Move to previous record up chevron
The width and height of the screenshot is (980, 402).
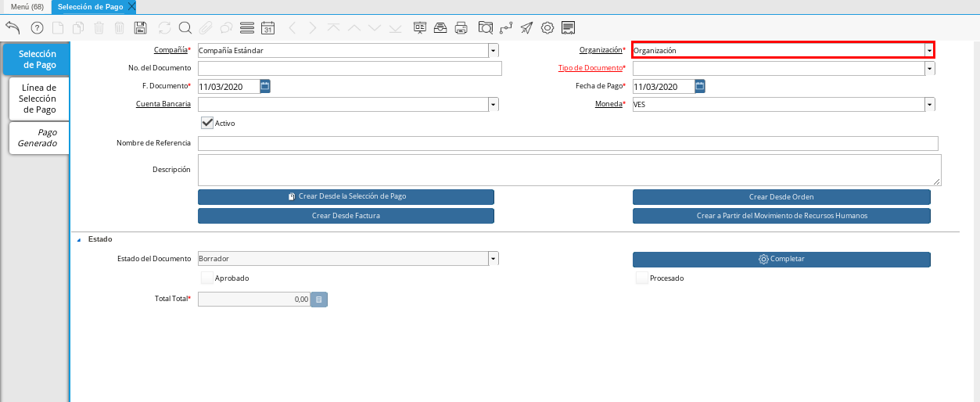coord(354,27)
